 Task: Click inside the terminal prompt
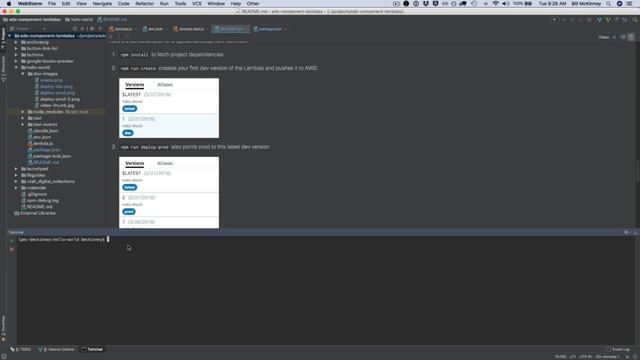pyautogui.click(x=108, y=239)
